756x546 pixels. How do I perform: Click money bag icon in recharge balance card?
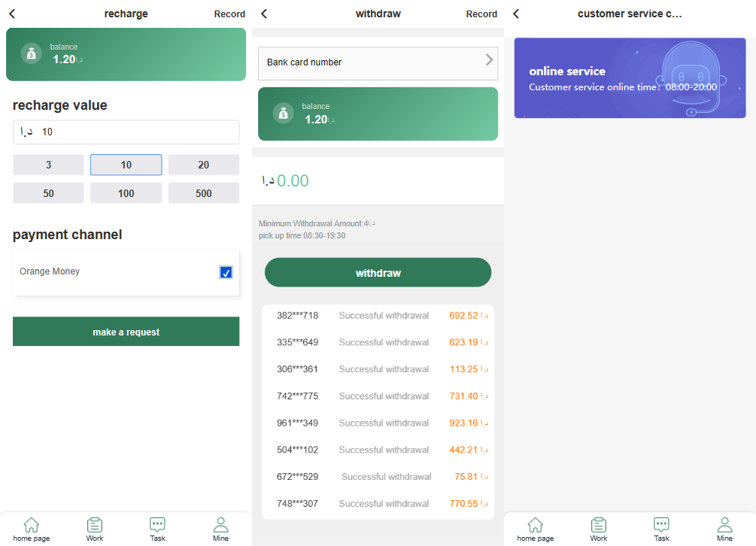pyautogui.click(x=31, y=53)
